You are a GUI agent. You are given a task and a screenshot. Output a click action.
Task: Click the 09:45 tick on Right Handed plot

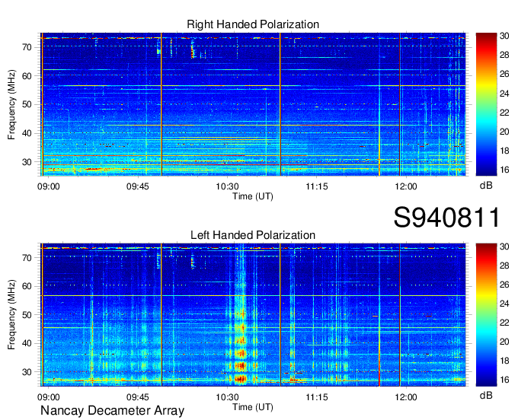pos(138,186)
